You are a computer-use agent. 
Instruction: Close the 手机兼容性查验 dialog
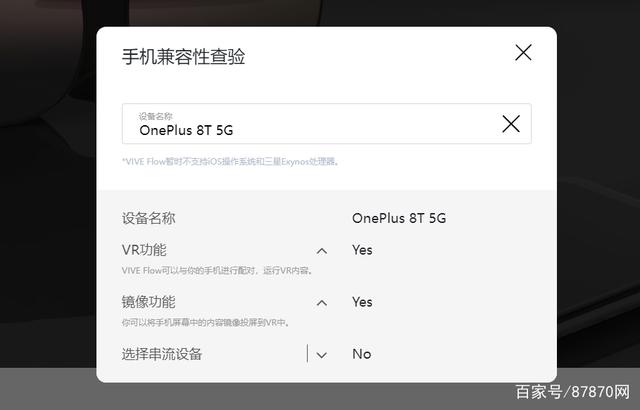(x=523, y=53)
